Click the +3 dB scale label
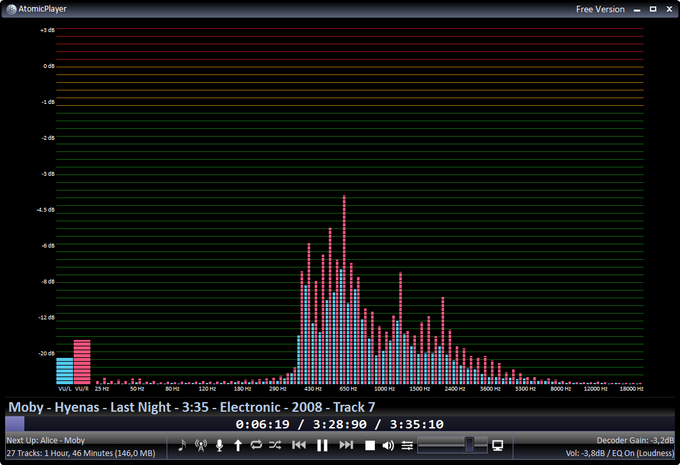 (47, 30)
